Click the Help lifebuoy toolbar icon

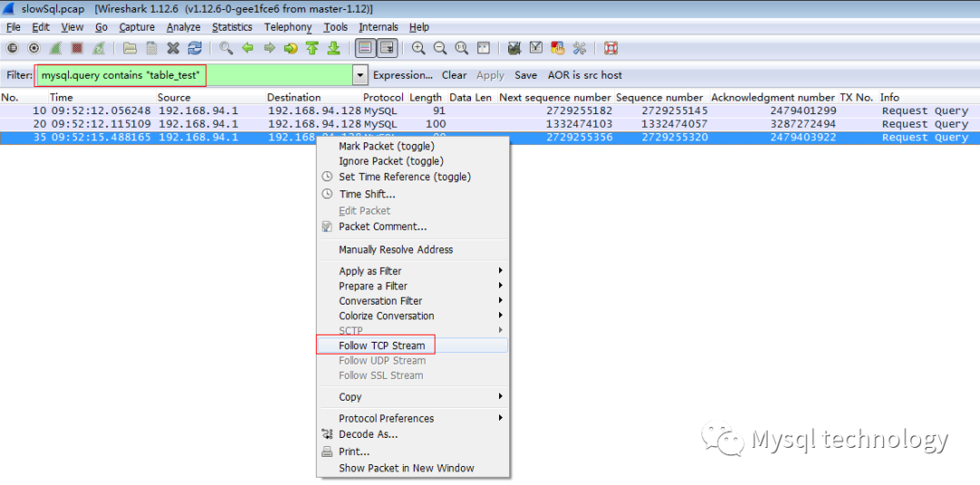pos(611,48)
